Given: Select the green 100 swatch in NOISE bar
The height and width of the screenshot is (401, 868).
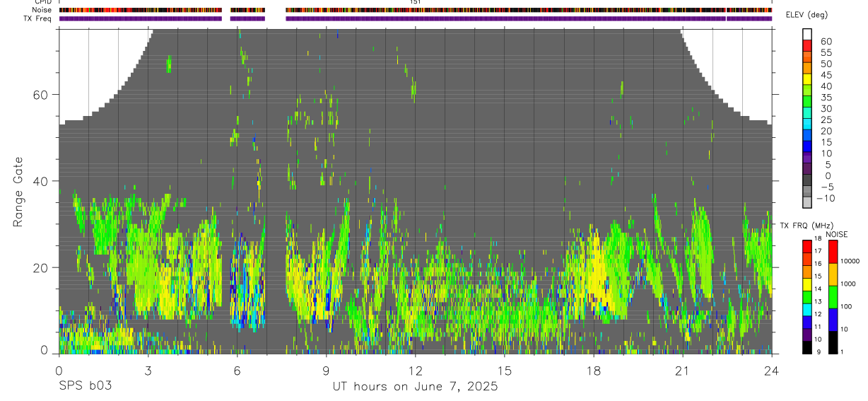Looking at the screenshot, I should (833, 297).
